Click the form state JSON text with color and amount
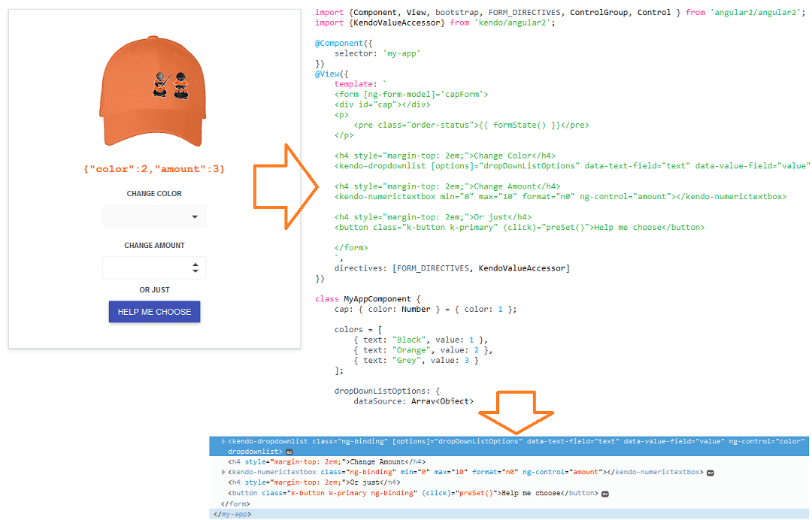812x520 pixels. [154, 169]
